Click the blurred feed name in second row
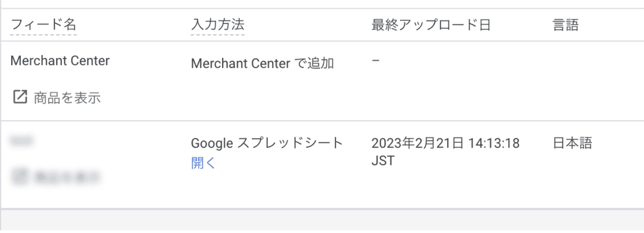The width and height of the screenshot is (644, 233). point(22,141)
